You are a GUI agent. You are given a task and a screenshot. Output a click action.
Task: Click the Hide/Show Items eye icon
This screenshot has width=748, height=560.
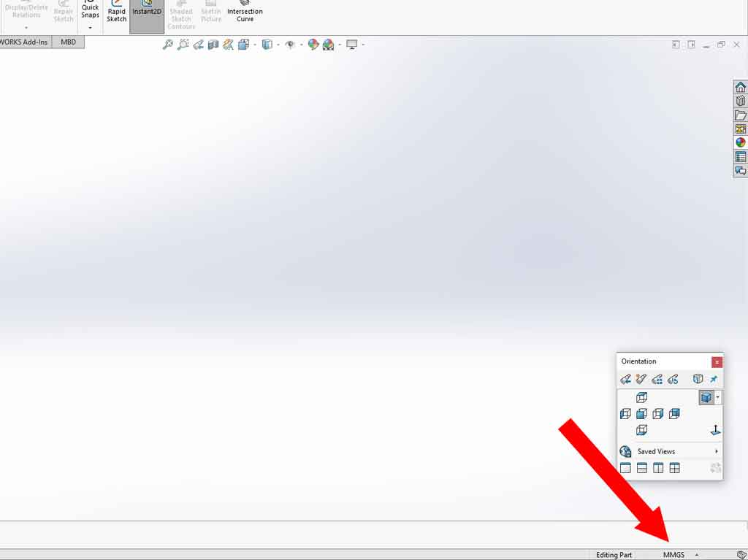pyautogui.click(x=290, y=45)
